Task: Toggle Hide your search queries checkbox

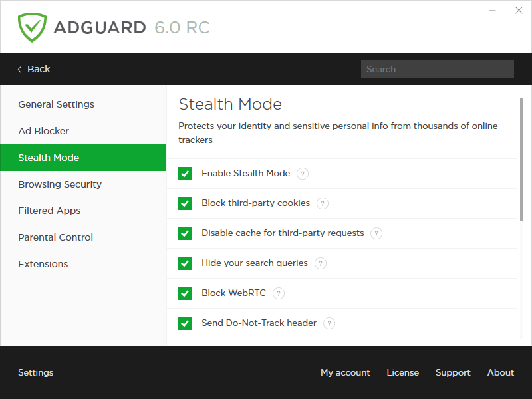Action: pyautogui.click(x=185, y=263)
